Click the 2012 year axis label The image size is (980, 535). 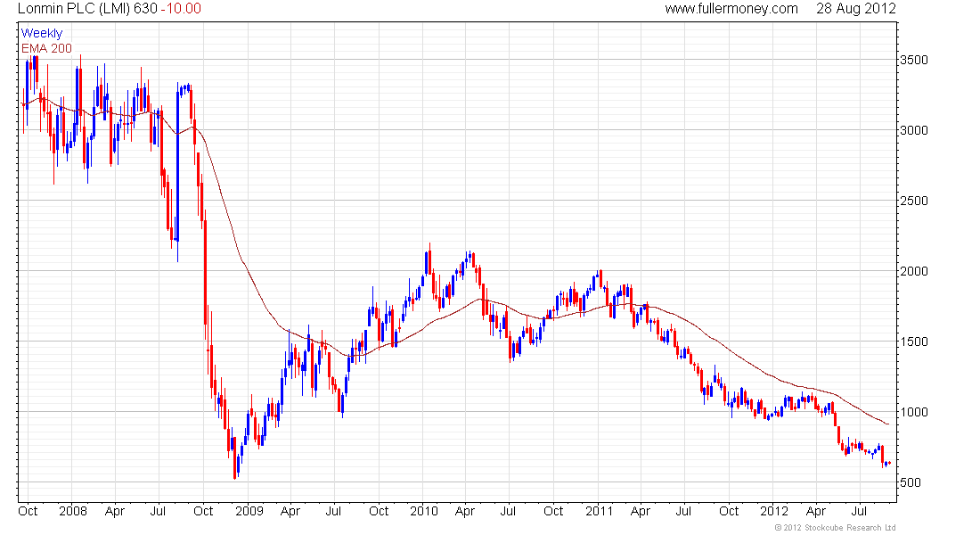[773, 511]
